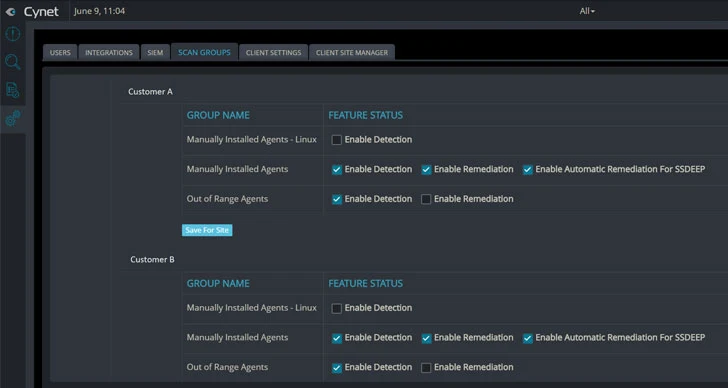Open the CLIENT SETTINGS tab
728x388 pixels.
click(x=273, y=52)
